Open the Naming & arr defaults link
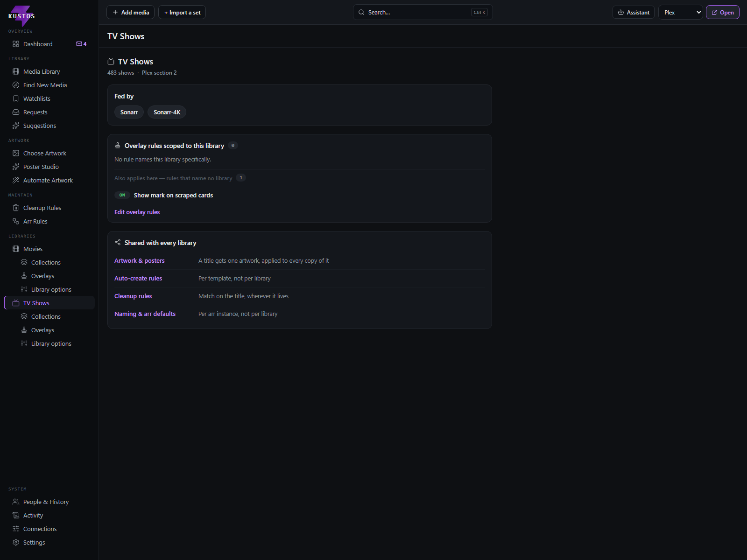Viewport: 747px width, 560px height. pos(145,314)
